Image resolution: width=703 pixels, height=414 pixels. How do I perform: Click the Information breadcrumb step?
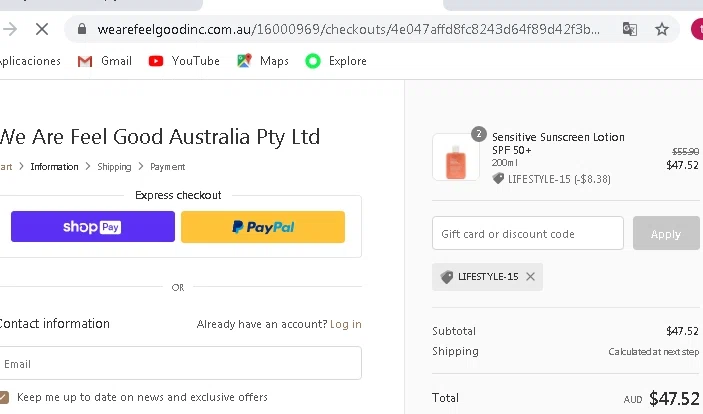pyautogui.click(x=54, y=167)
